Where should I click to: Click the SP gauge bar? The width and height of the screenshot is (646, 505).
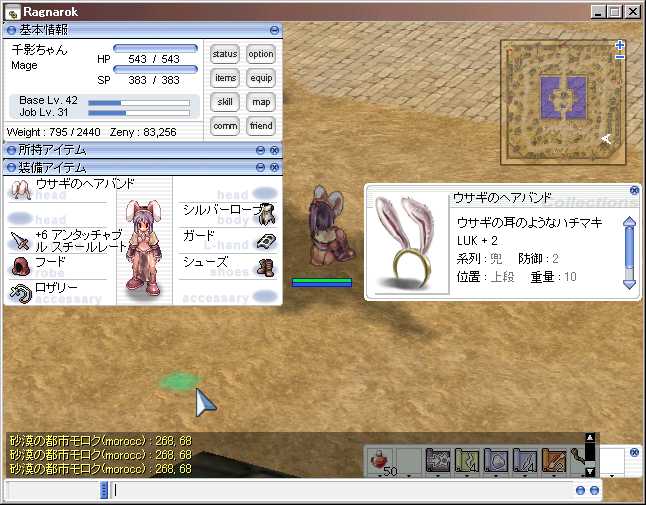tap(155, 69)
